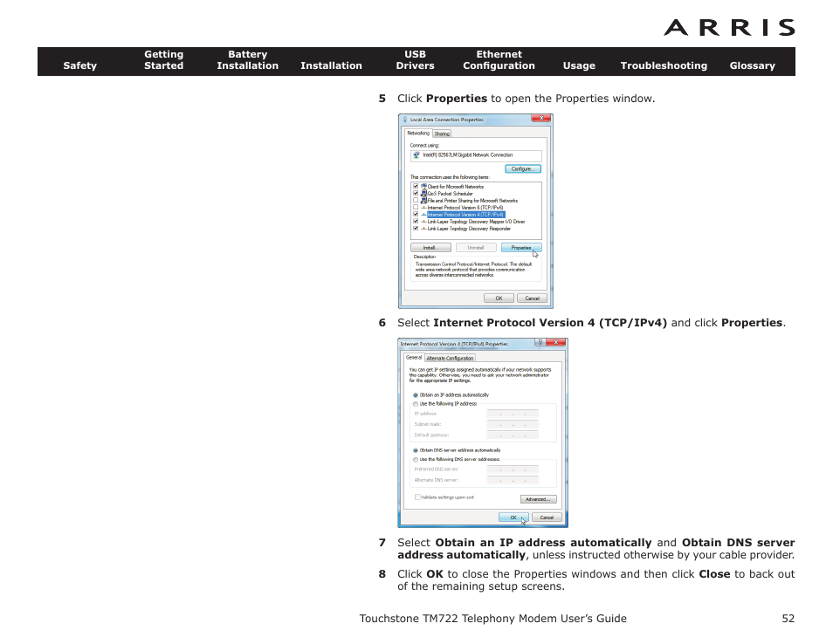Click the Subnet mask input field
Screen dimensions: 833x644
[x=513, y=424]
